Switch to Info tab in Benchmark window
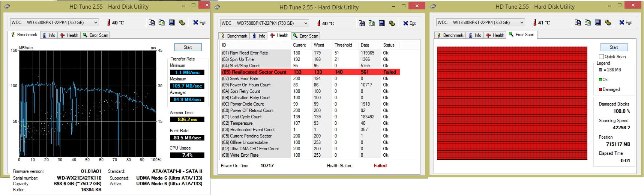644x195 pixels. (x=49, y=35)
